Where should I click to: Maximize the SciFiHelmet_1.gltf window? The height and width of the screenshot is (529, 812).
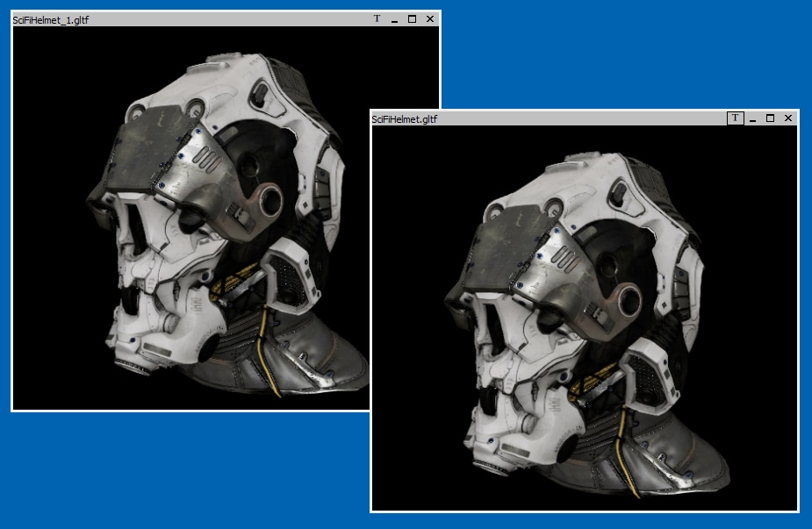pyautogui.click(x=412, y=18)
